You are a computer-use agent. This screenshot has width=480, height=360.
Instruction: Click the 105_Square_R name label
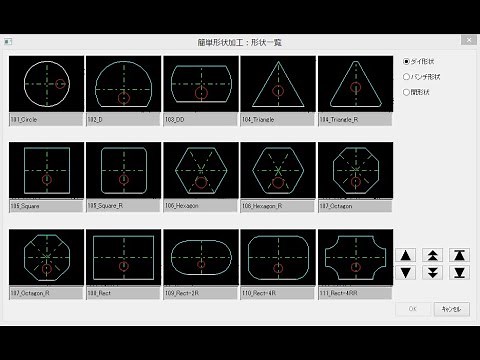click(x=123, y=206)
